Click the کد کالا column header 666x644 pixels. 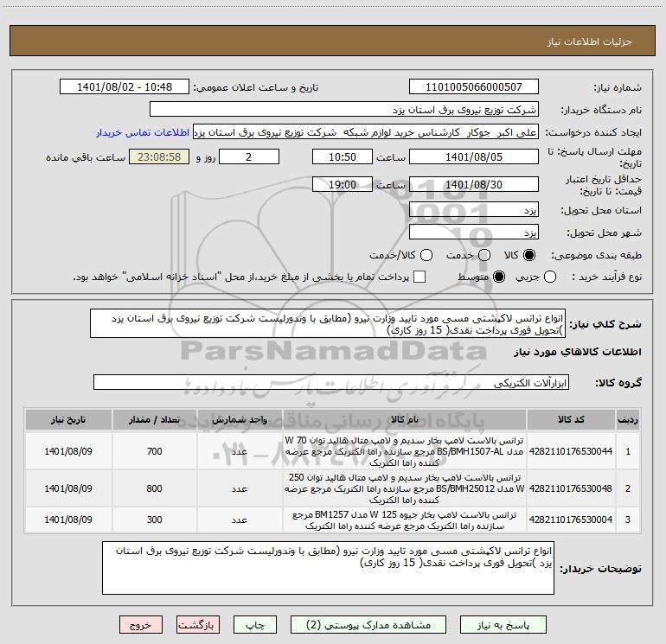pos(571,420)
